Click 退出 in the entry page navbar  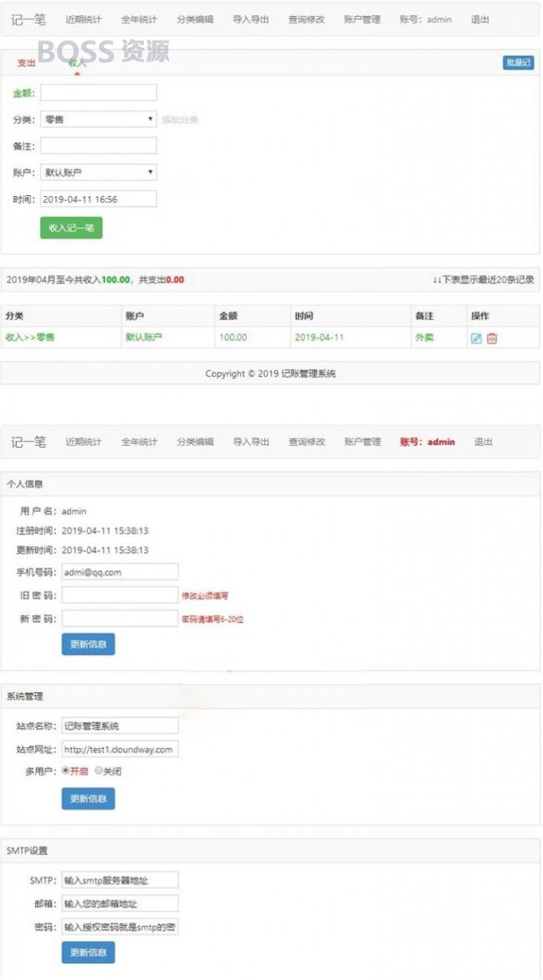480,19
